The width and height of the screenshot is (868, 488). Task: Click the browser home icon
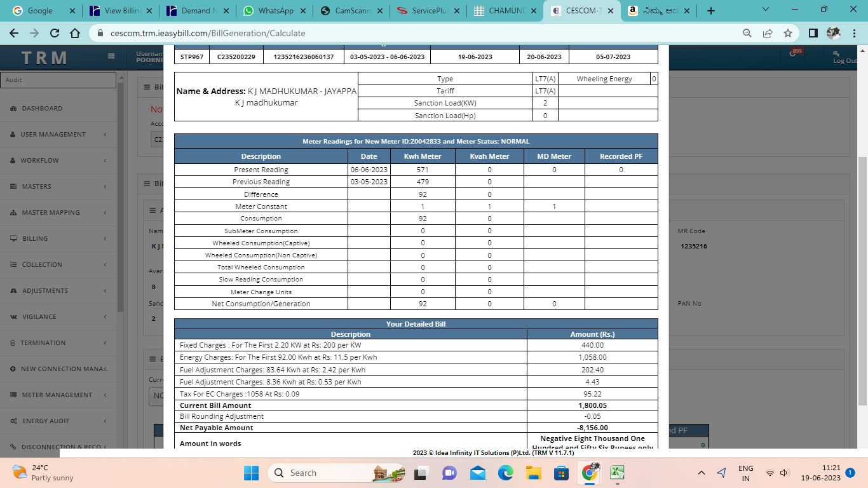[x=75, y=33]
